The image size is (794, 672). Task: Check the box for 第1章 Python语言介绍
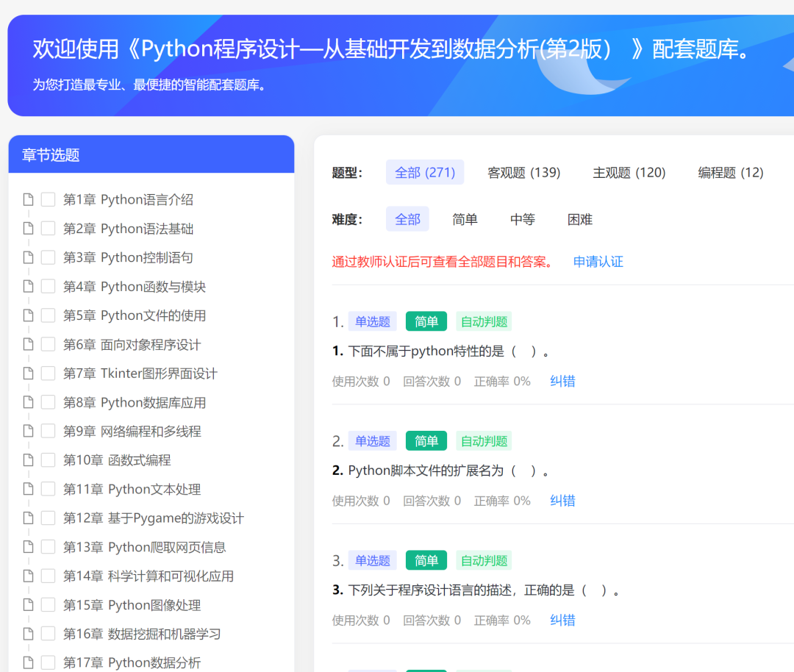point(48,199)
